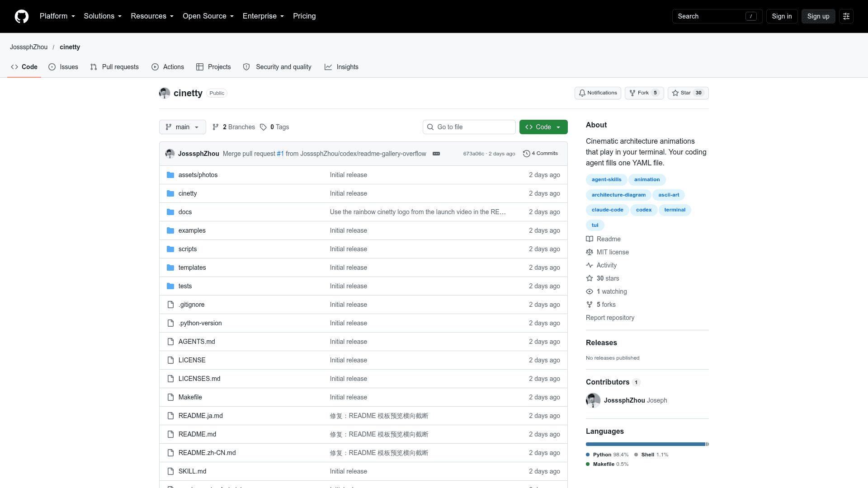Screen dimensions: 868x488
Task: Expand the Resources menu
Action: click(x=152, y=16)
